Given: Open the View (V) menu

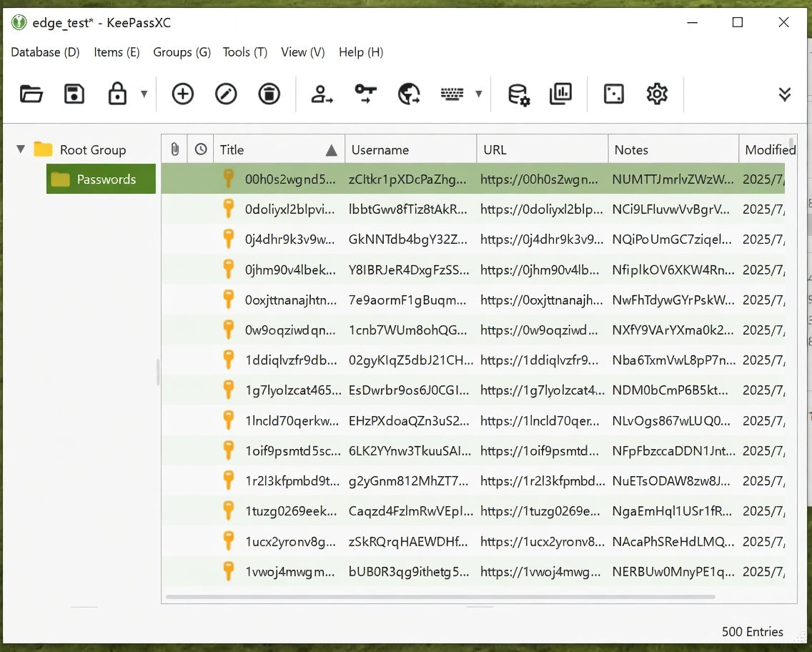Looking at the screenshot, I should point(303,52).
